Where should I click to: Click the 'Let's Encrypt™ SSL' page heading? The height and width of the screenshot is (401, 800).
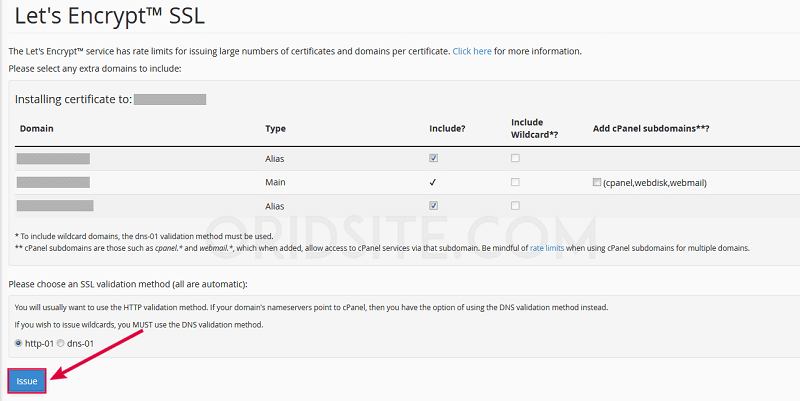[x=110, y=15]
